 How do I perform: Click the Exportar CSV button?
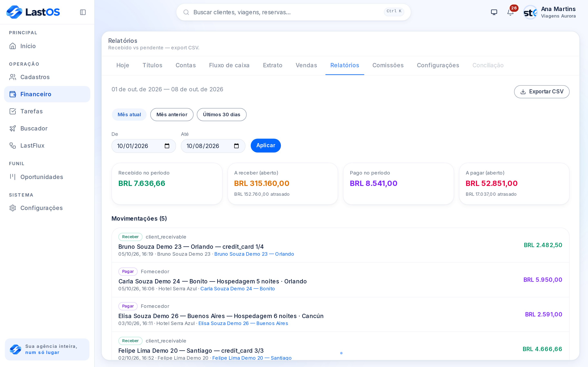click(542, 92)
